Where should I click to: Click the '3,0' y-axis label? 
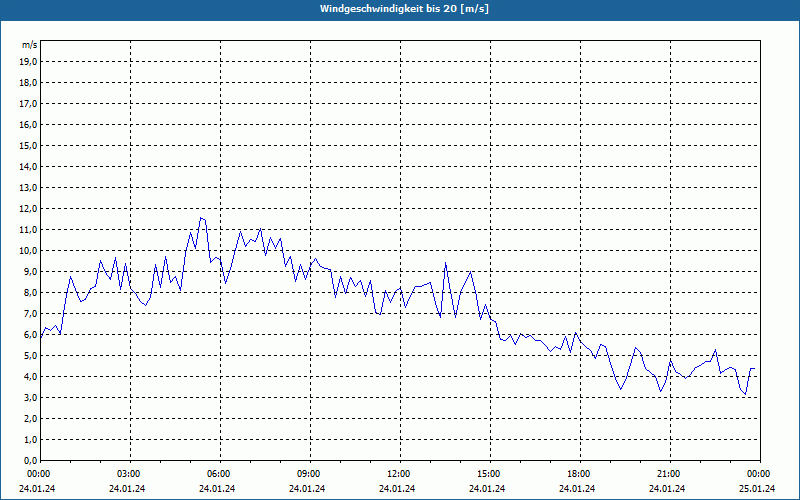[x=30, y=397]
